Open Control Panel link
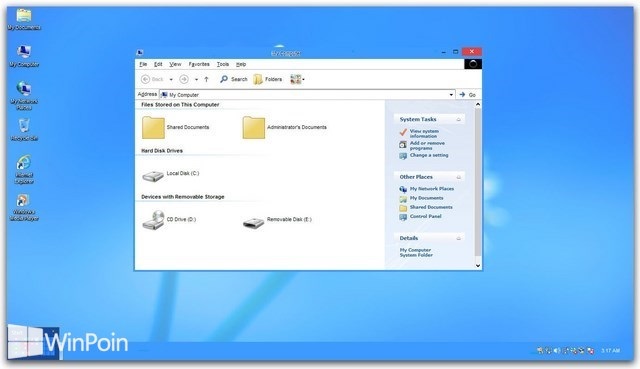 tap(420, 217)
